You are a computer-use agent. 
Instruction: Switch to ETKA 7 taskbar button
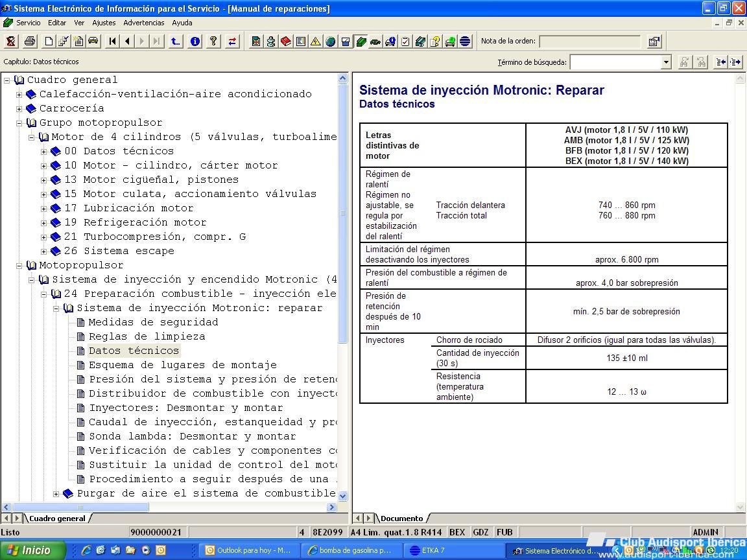453,550
